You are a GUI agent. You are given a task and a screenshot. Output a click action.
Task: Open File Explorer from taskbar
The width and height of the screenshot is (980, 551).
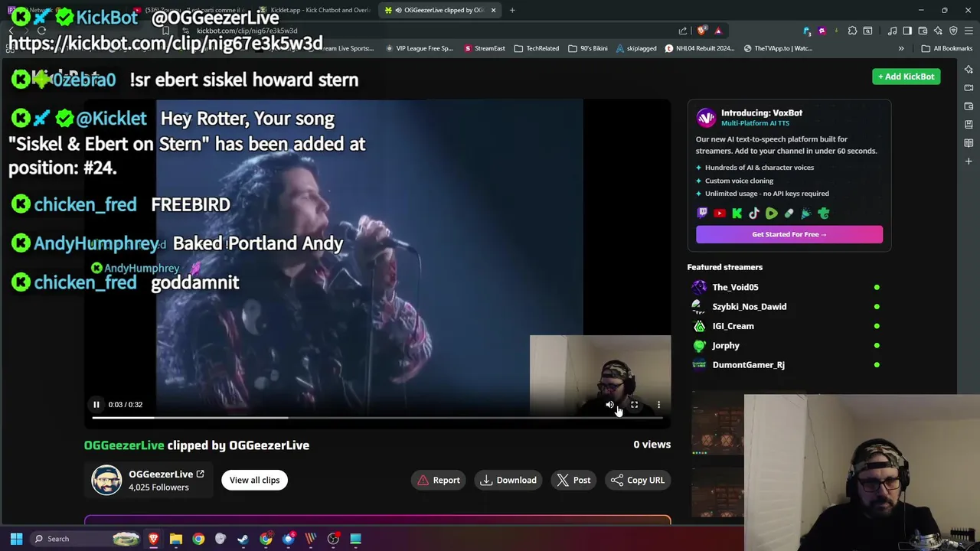coord(176,539)
